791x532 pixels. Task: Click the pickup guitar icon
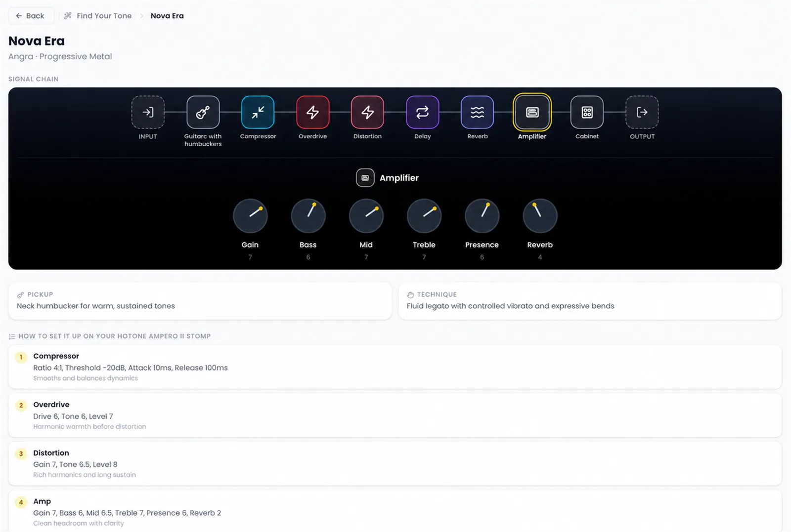[x=20, y=295]
